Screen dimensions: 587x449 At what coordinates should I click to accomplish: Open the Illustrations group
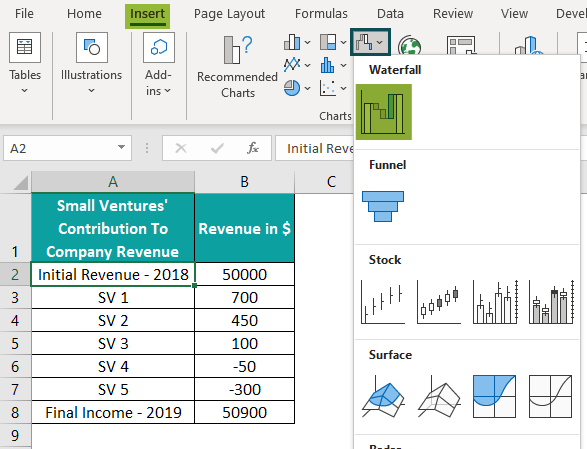(92, 64)
